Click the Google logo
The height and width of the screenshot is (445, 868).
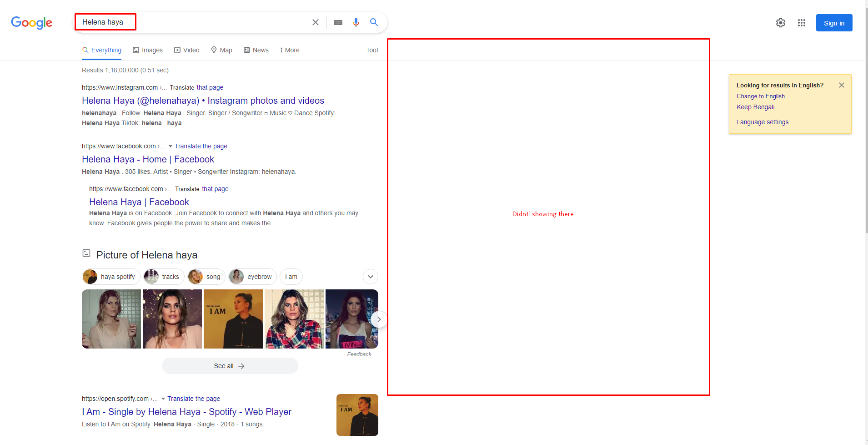(31, 23)
